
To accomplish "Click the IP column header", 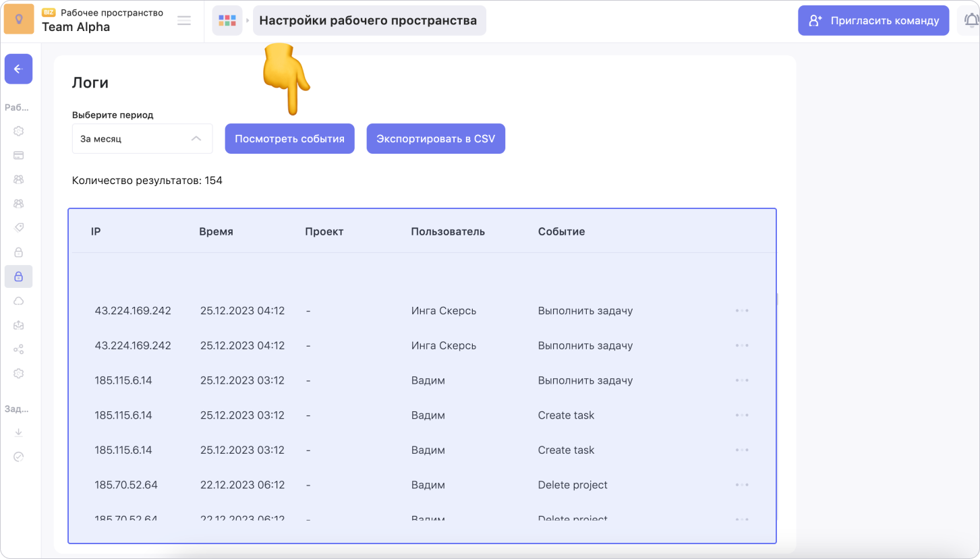I will (x=96, y=231).
